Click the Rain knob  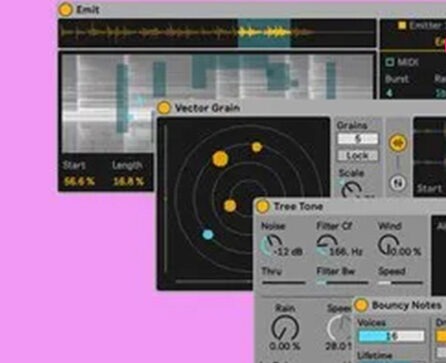click(x=285, y=328)
